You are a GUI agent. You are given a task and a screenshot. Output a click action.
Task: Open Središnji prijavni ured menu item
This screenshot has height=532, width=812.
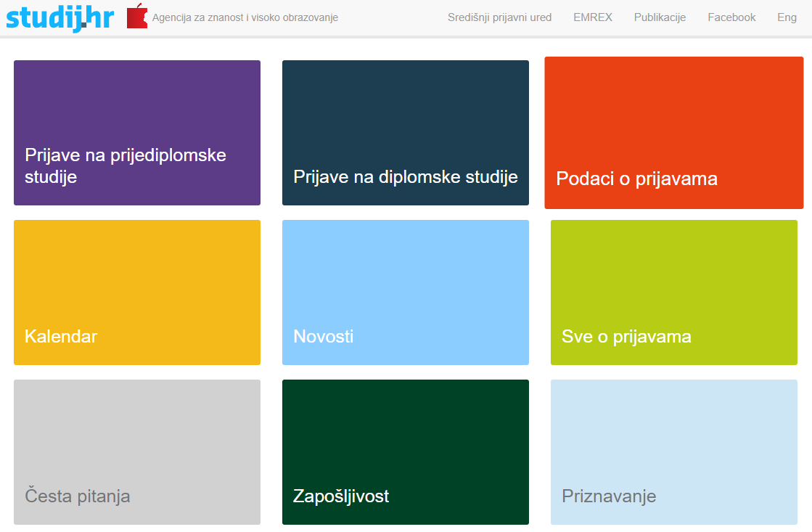tap(499, 17)
